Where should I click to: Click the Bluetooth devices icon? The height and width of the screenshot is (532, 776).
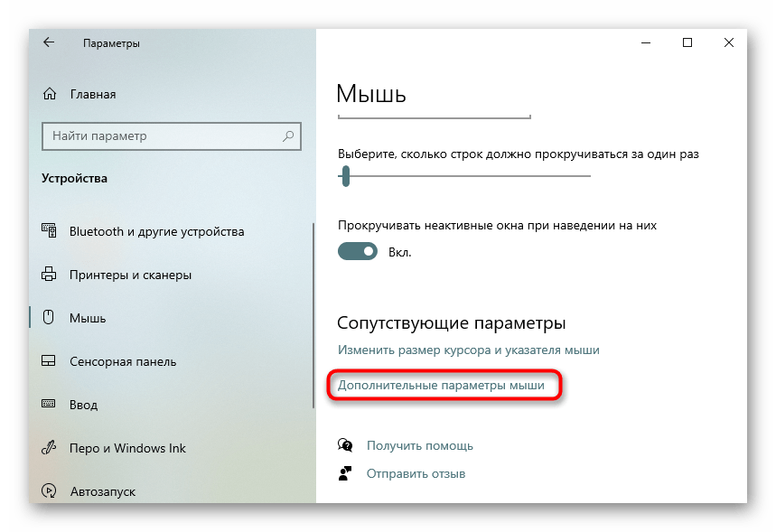(x=49, y=231)
